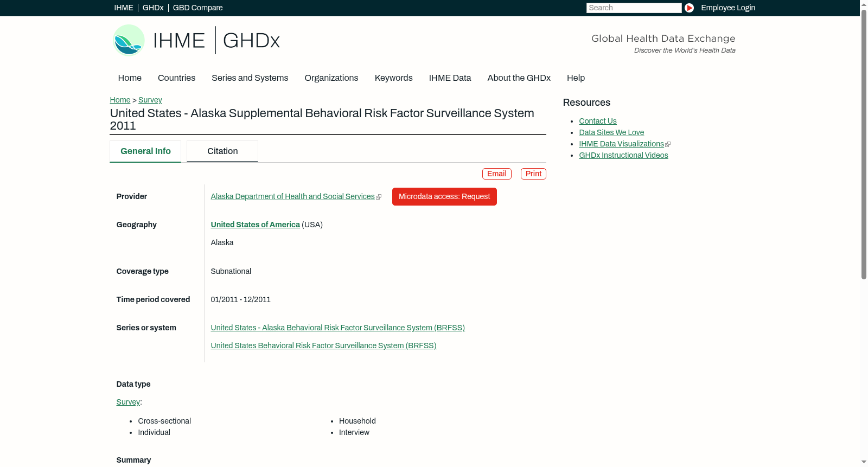The height and width of the screenshot is (467, 868).
Task: Open IHME Data Visualizations link
Action: 622,144
